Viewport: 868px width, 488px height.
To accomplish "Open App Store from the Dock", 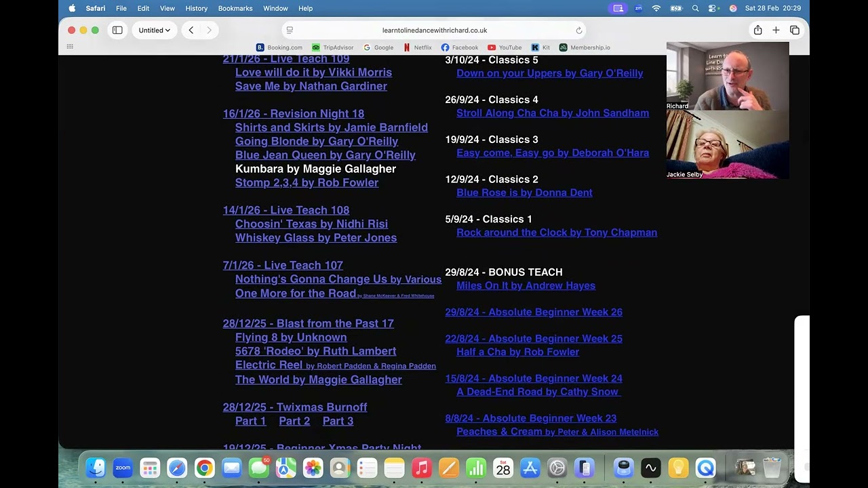I will [x=530, y=468].
